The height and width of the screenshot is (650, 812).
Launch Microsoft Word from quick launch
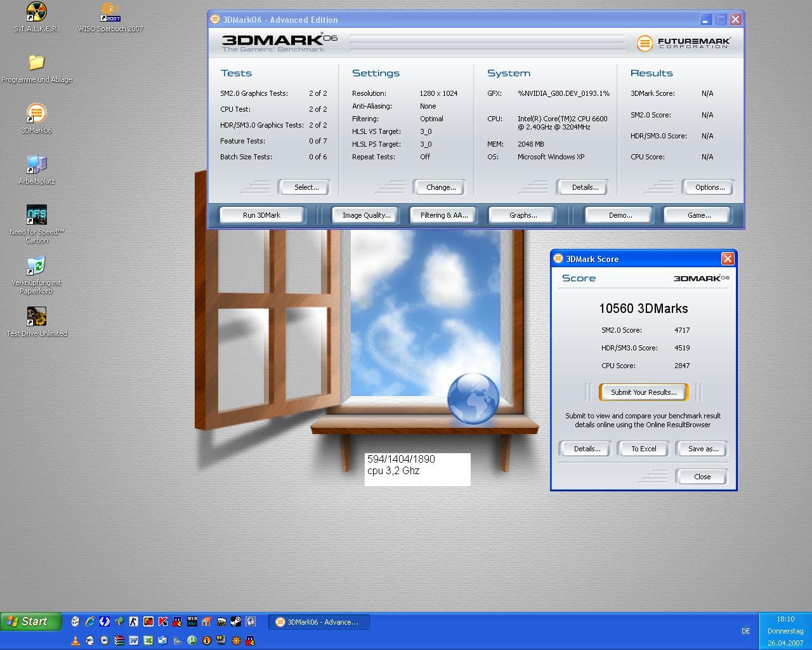[134, 640]
